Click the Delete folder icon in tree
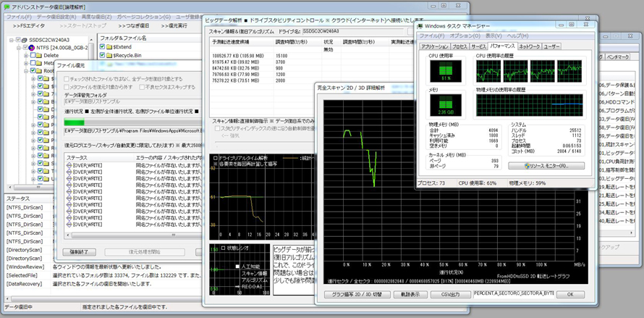The height and width of the screenshot is (318, 644). [x=39, y=55]
